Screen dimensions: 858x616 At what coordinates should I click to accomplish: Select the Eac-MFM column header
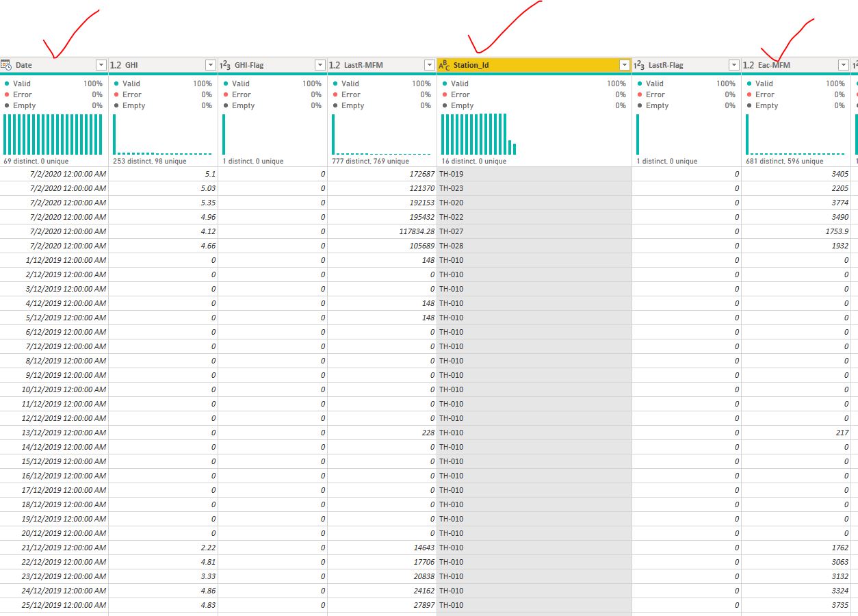point(796,65)
